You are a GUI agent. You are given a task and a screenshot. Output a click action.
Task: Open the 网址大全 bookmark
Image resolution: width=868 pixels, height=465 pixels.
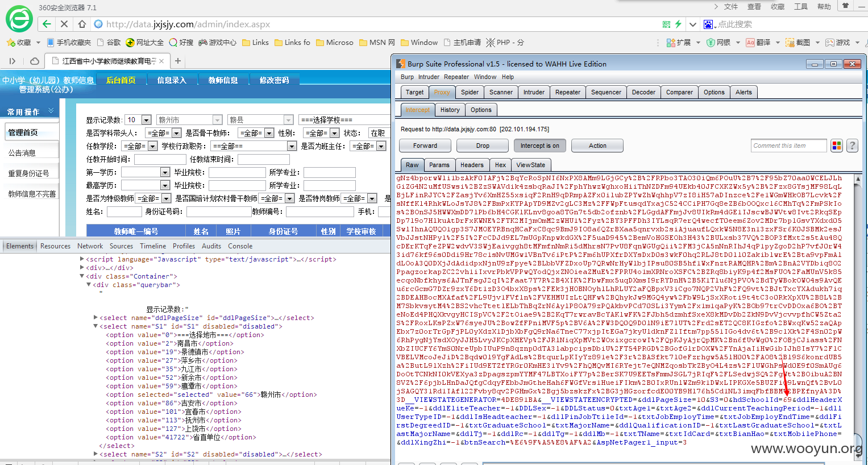[x=145, y=43]
